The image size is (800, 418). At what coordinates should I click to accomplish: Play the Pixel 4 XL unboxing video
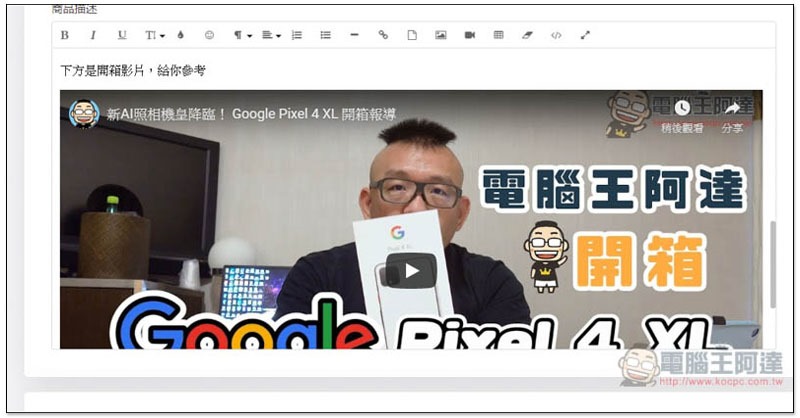[411, 271]
